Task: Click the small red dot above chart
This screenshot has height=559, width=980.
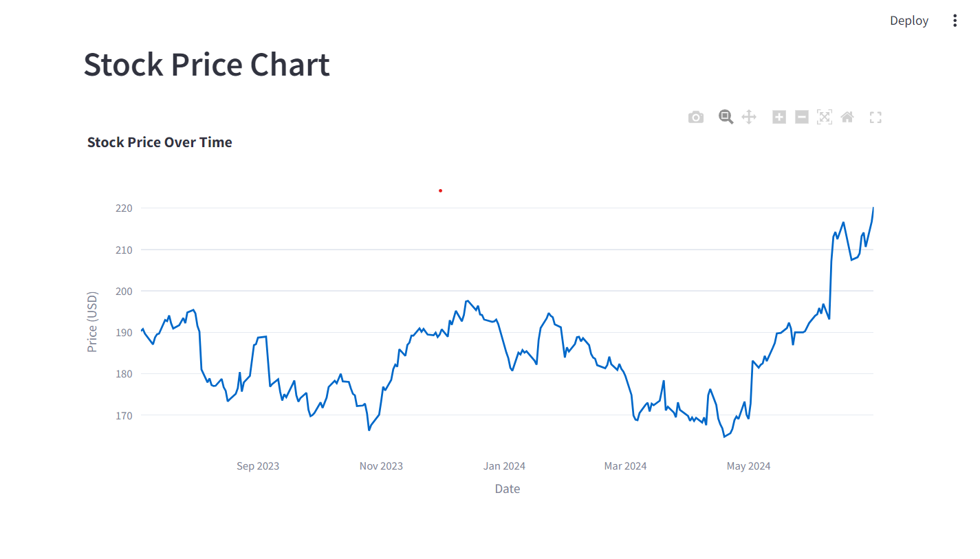Action: pos(440,190)
